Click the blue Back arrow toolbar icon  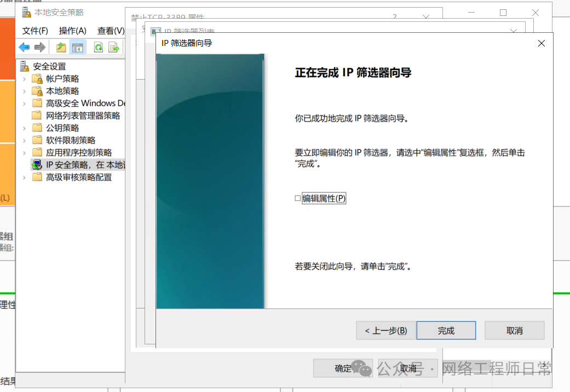click(x=24, y=48)
